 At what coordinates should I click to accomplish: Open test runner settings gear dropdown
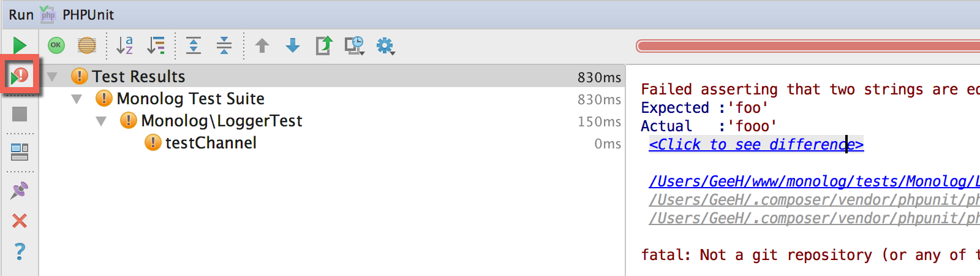(385, 46)
